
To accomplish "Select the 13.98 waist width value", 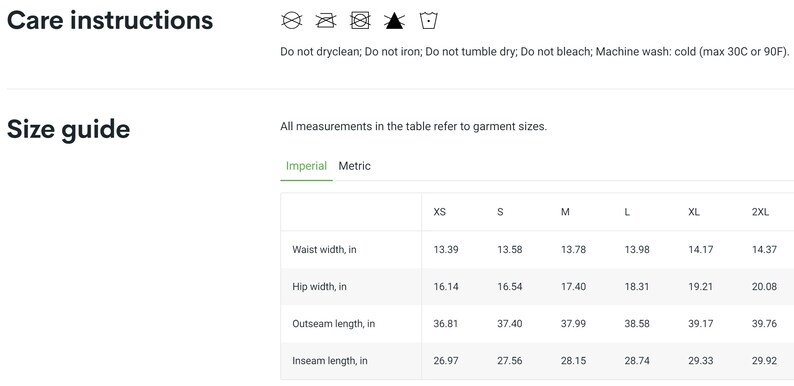I will pyautogui.click(x=637, y=250).
